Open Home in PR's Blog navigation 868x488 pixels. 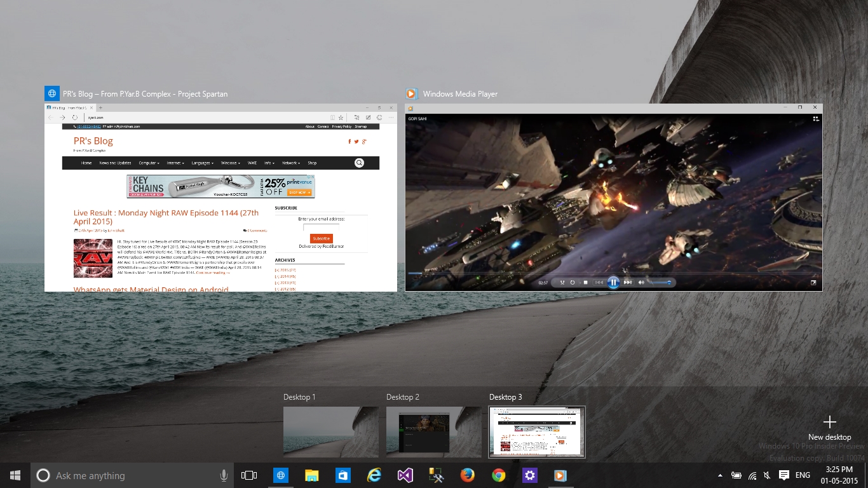tap(86, 163)
